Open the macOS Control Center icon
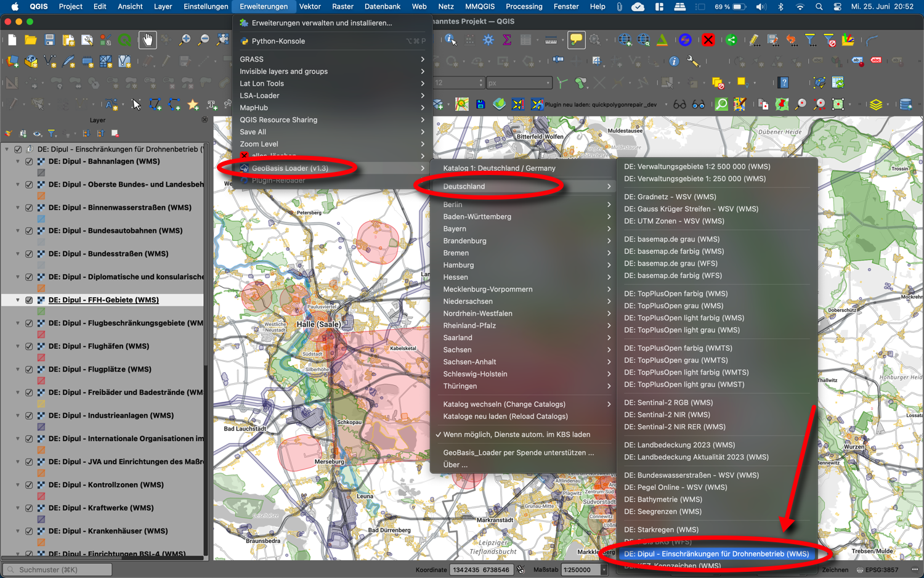The height and width of the screenshot is (578, 924). (837, 7)
